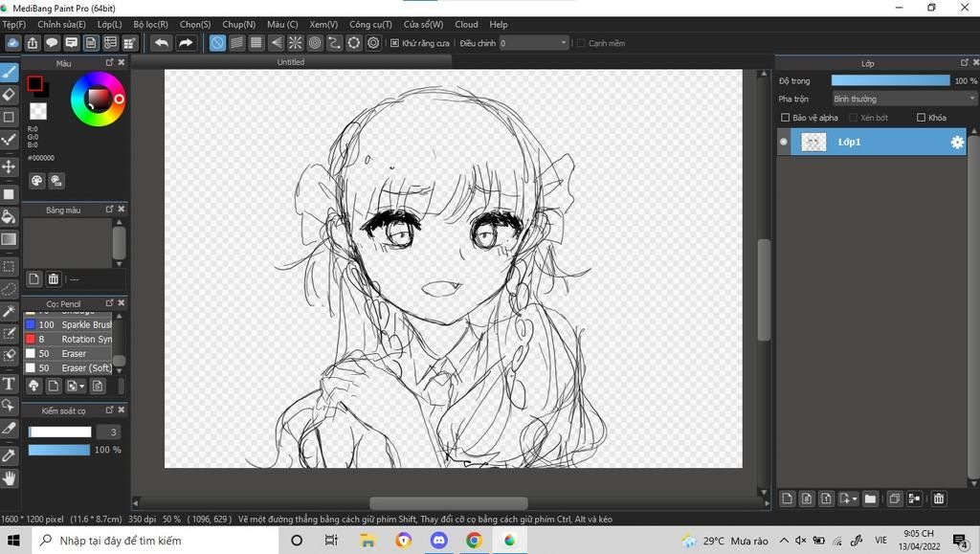
Task: Select the Eyedropper tool
Action: 9,455
